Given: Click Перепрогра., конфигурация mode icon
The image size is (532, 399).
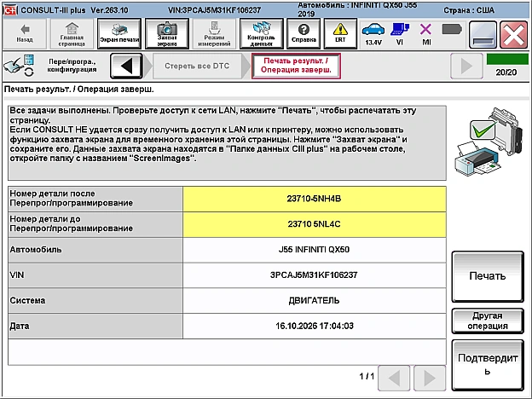Looking at the screenshot, I should click(19, 66).
